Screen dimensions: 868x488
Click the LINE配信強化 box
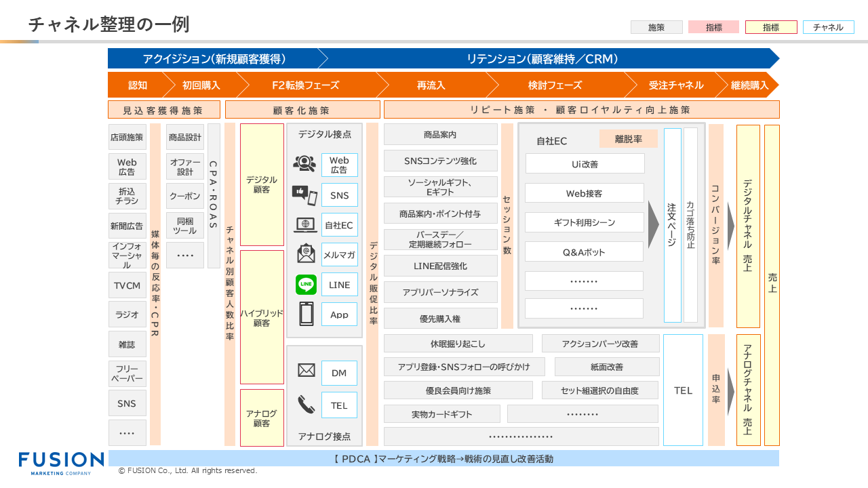[440, 266]
